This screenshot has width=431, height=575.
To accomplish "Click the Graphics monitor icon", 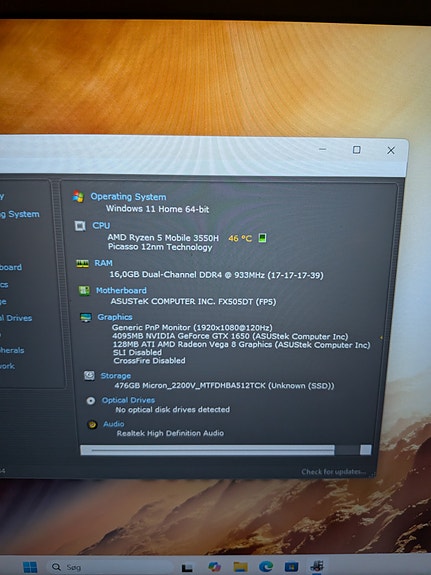I will point(86,317).
